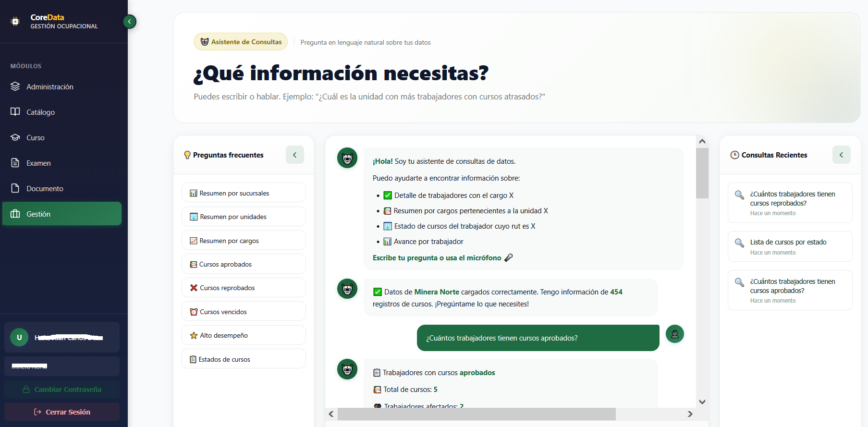Select the Resumen por sucursales question
868x427 pixels.
coord(244,193)
